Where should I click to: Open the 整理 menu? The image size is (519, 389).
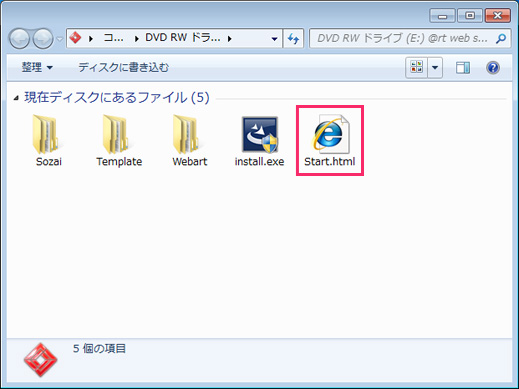click(x=37, y=68)
